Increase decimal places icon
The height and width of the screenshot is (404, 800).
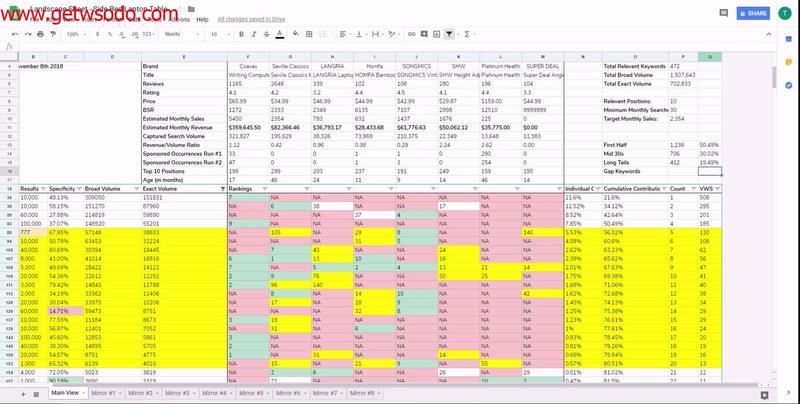[x=134, y=34]
